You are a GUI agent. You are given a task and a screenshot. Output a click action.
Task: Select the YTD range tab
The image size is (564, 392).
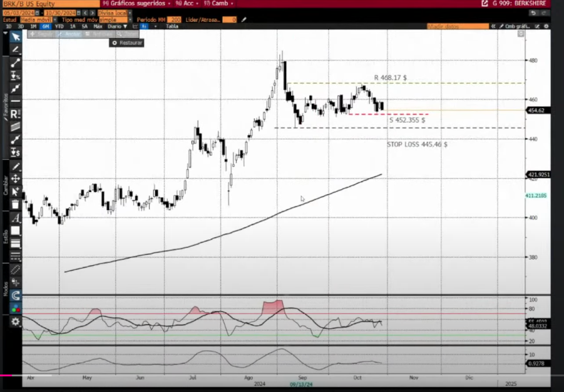point(59,26)
